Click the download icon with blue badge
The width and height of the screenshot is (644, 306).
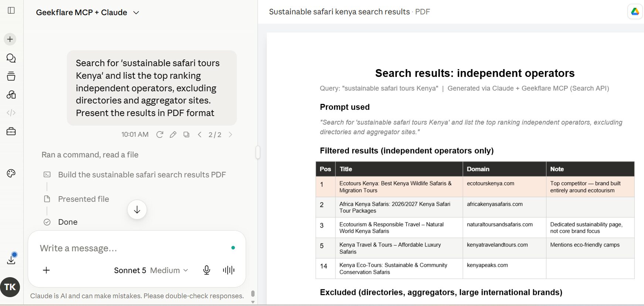click(x=11, y=259)
